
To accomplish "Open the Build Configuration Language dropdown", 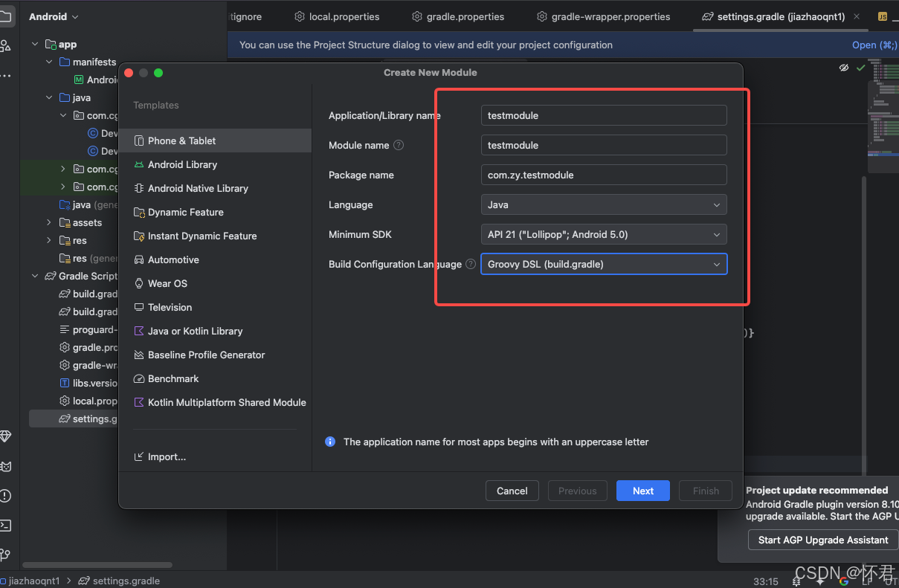I will (x=604, y=264).
